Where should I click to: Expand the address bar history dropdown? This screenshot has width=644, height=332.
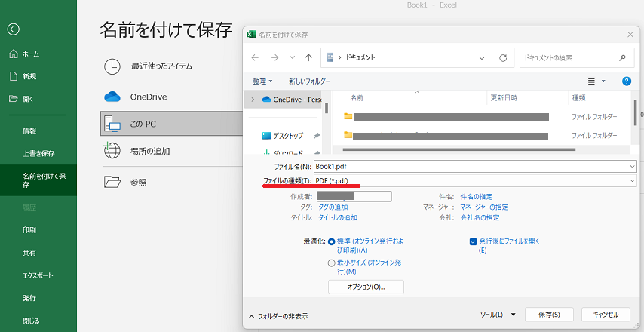(x=482, y=58)
